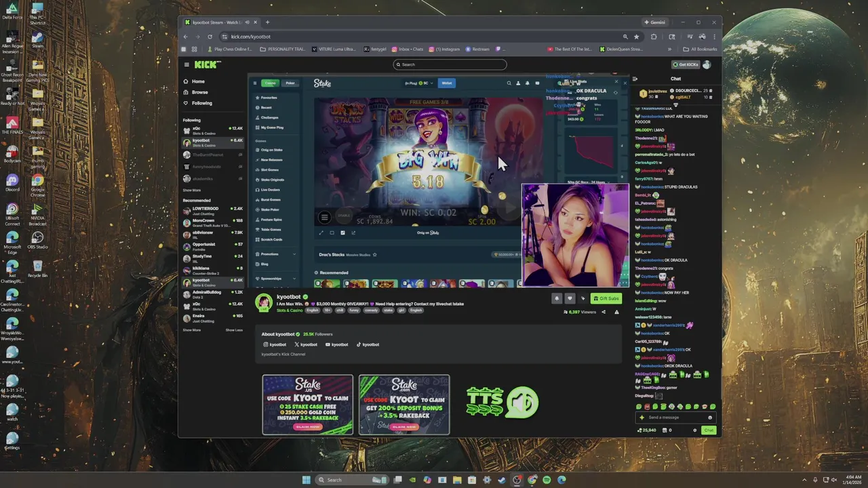Open the Stake.com deposit bonus banner
This screenshot has width=868, height=488.
(x=404, y=405)
